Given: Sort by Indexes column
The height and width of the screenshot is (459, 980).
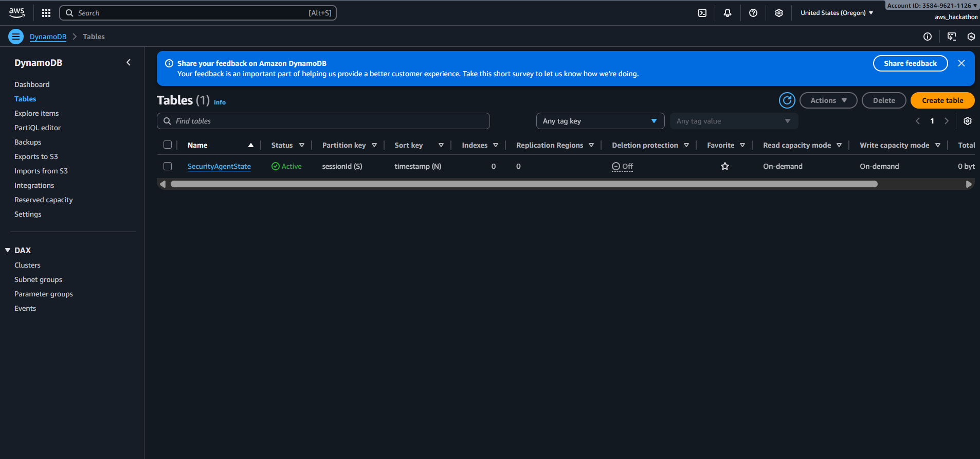Looking at the screenshot, I should pyautogui.click(x=496, y=145).
